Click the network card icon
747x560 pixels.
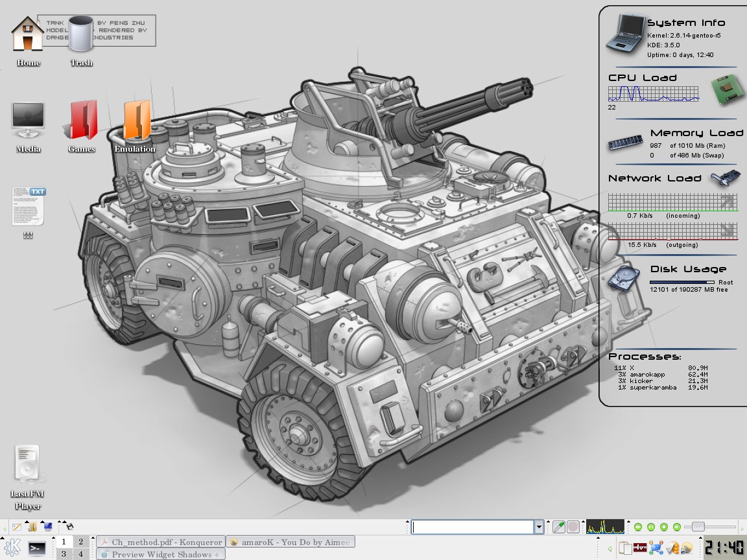[726, 179]
